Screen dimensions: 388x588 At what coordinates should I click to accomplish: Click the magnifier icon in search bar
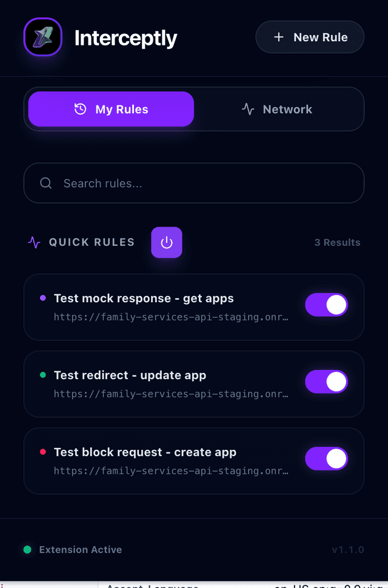click(x=45, y=183)
